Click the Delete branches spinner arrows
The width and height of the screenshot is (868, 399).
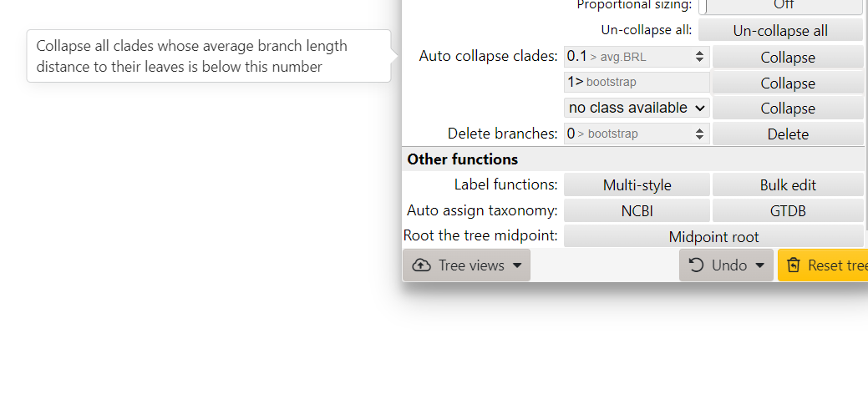coord(700,134)
